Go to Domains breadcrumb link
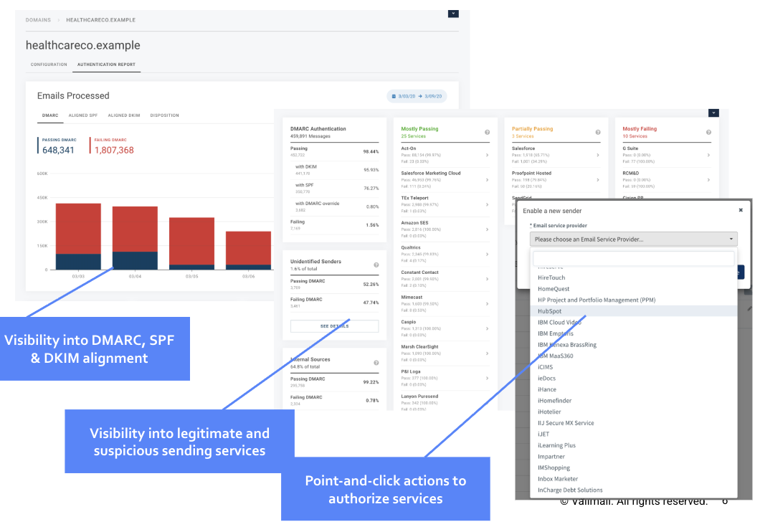Screen dimensions: 760x532 pyautogui.click(x=38, y=20)
